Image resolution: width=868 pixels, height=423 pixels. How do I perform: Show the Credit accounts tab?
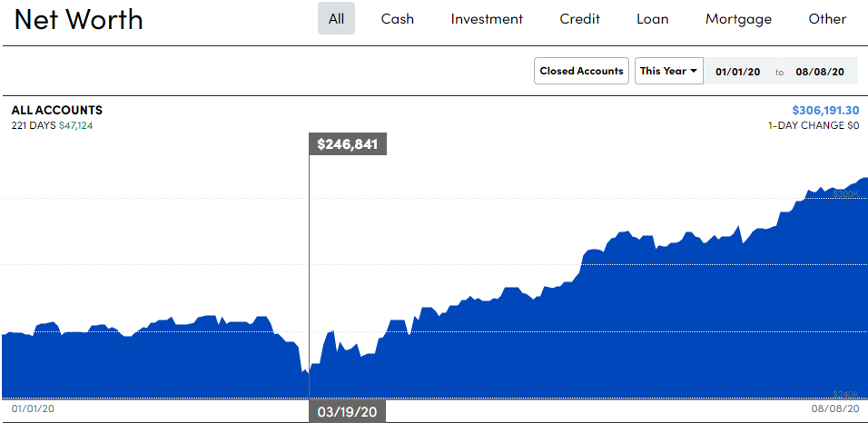[x=579, y=19]
